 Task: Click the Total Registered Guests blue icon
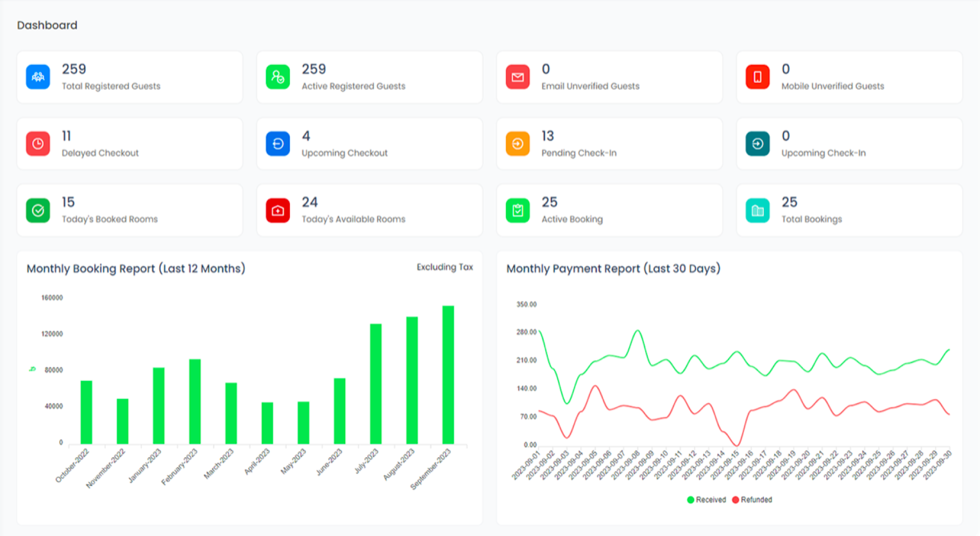point(38,77)
